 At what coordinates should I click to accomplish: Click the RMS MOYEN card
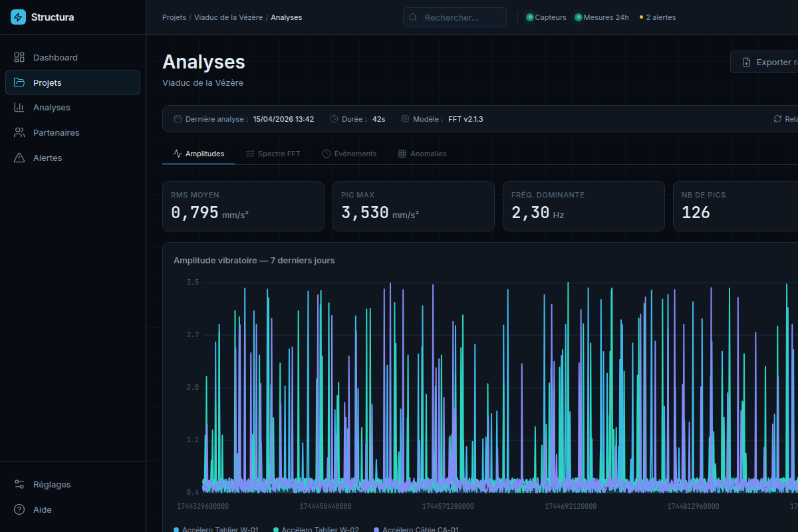pyautogui.click(x=243, y=206)
